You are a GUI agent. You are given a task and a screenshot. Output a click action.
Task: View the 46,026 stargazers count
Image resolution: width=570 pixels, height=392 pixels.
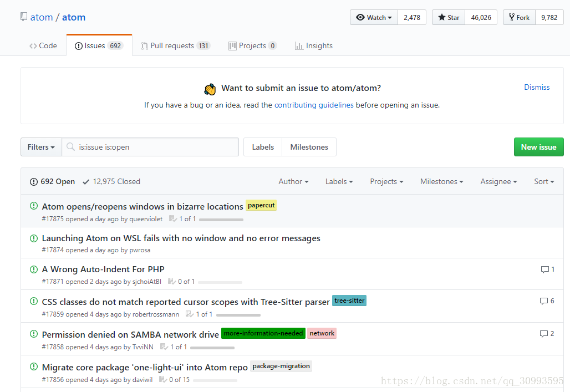[x=481, y=17]
